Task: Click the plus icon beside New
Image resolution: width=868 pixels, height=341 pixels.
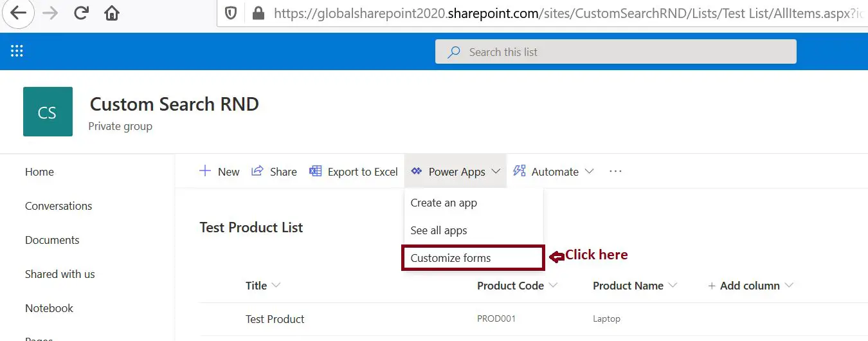Action: (x=205, y=171)
